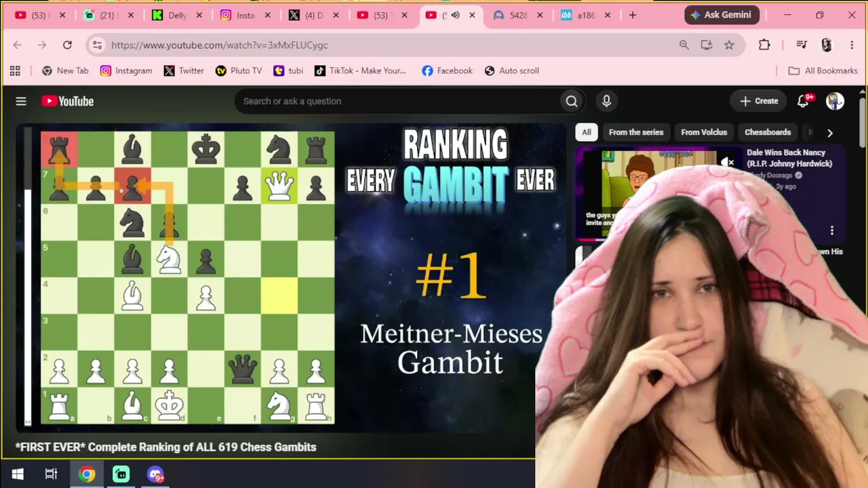Click the install app icon in address bar
This screenshot has height=488, width=868.
coord(707,45)
